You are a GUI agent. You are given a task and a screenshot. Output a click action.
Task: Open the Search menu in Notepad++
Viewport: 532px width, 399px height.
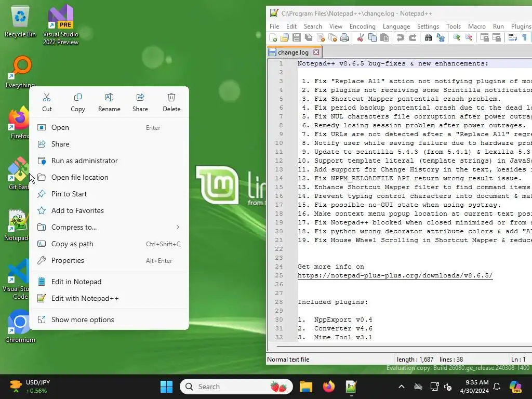pyautogui.click(x=312, y=26)
